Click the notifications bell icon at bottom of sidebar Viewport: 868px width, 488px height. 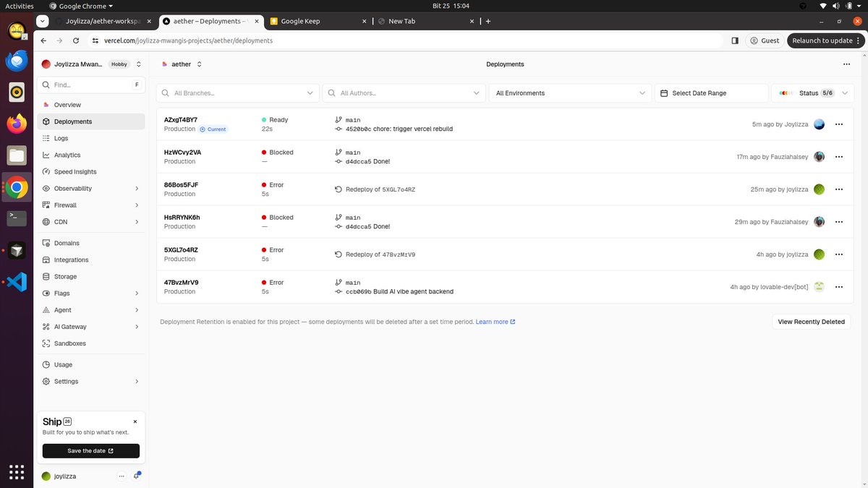point(137,476)
